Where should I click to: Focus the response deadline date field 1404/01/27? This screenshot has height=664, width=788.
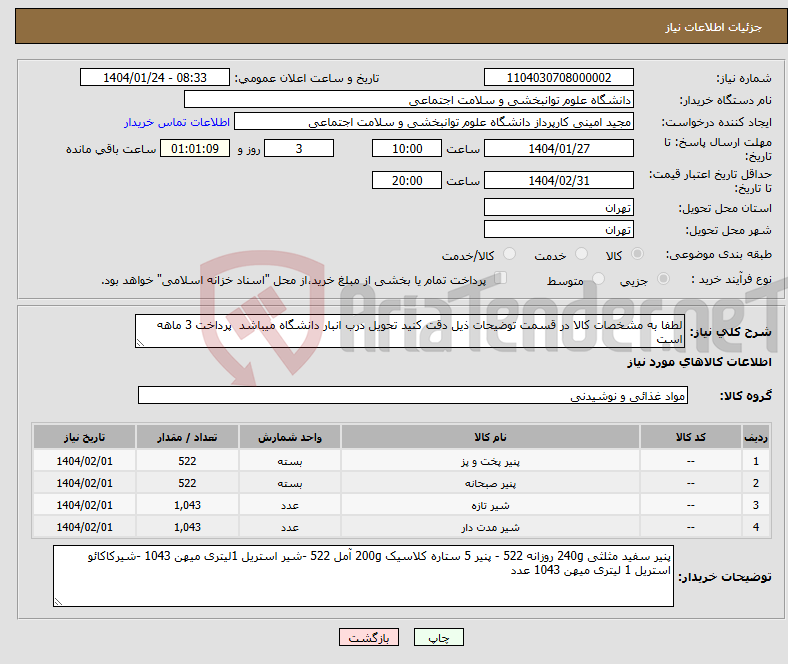558,148
